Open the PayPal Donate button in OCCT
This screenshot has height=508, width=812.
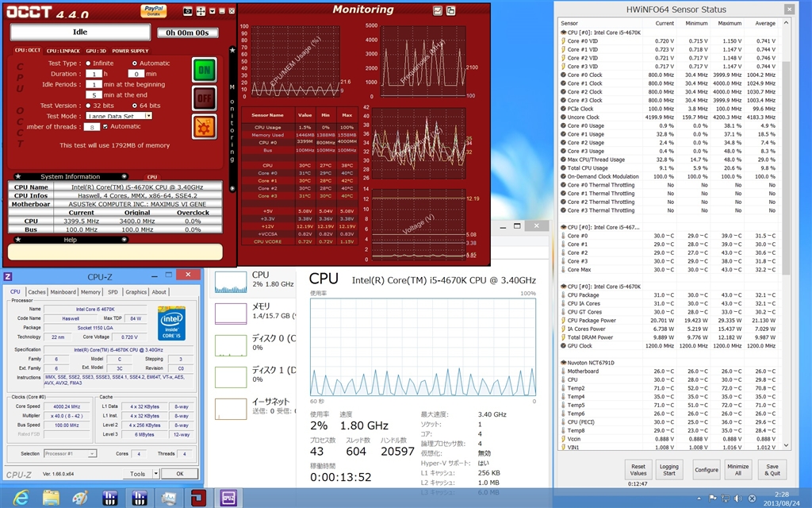coord(153,11)
